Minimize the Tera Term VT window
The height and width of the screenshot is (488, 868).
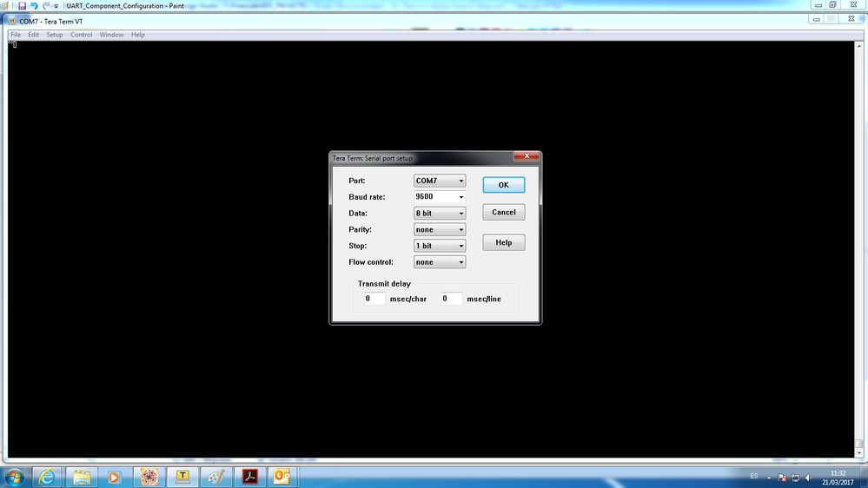click(817, 19)
